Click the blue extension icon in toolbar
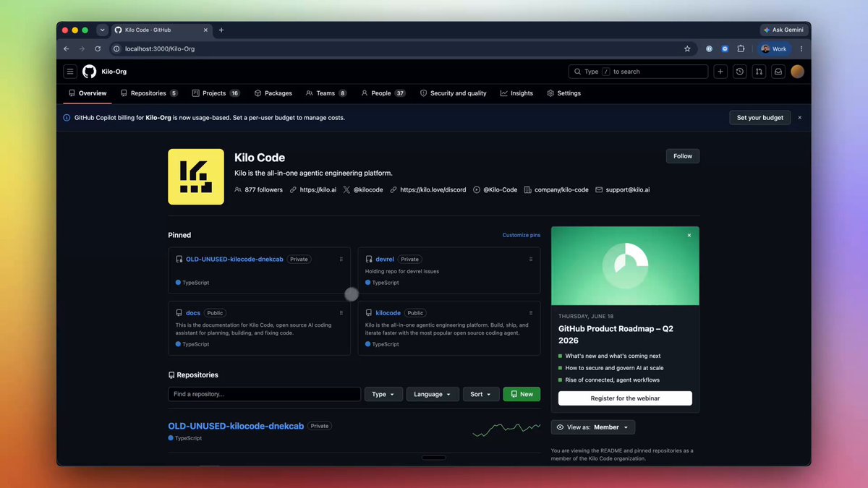868x488 pixels. pyautogui.click(x=725, y=49)
